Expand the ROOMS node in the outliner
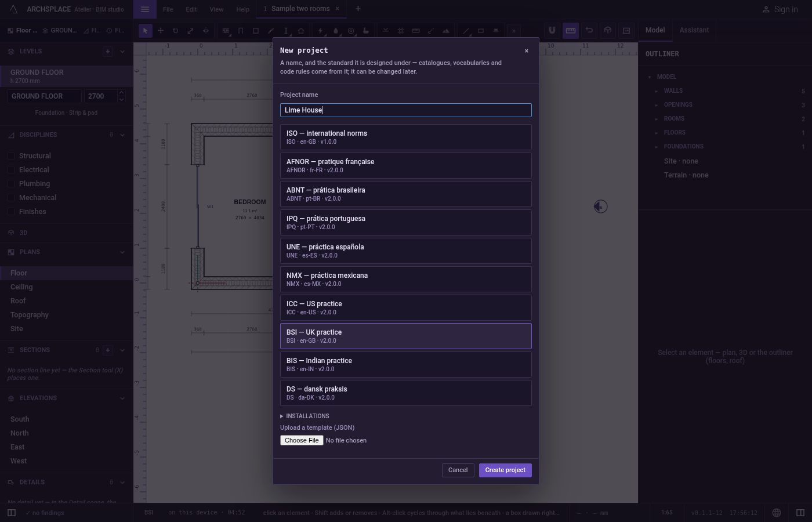This screenshot has height=522, width=812. [x=657, y=119]
